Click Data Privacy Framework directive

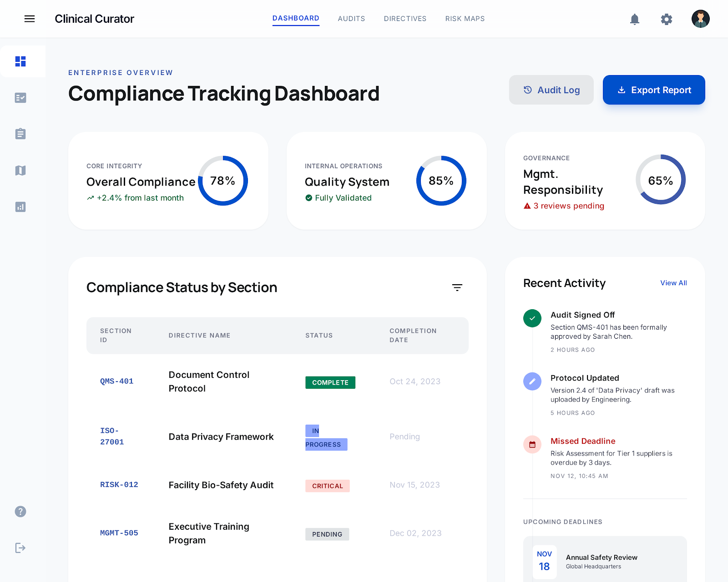[221, 436]
